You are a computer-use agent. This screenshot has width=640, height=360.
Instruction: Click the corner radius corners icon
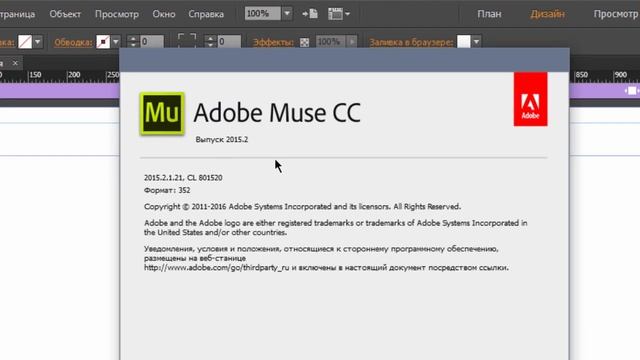(187, 40)
